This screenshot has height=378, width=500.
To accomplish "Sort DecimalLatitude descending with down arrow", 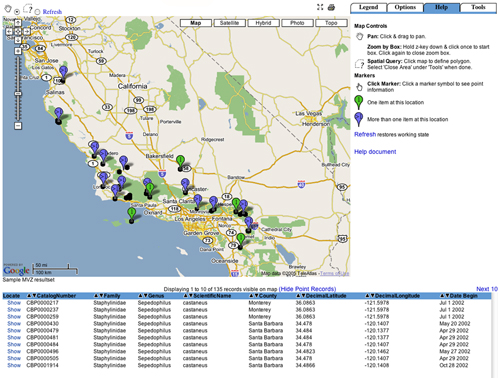I will click(303, 296).
